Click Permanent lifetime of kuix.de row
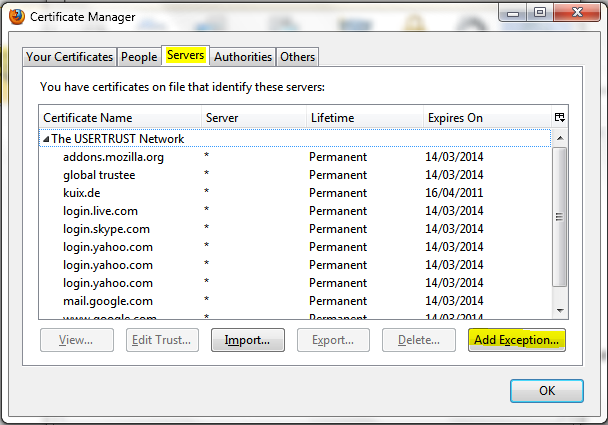Image resolution: width=608 pixels, height=425 pixels. click(x=338, y=193)
